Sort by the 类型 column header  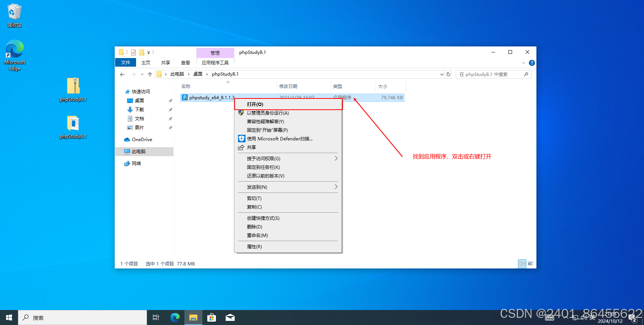pos(353,86)
